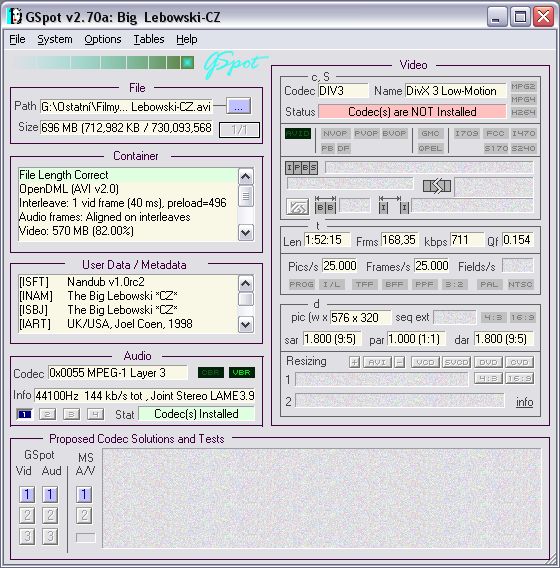Open the File menu
560x568 pixels.
coord(17,39)
